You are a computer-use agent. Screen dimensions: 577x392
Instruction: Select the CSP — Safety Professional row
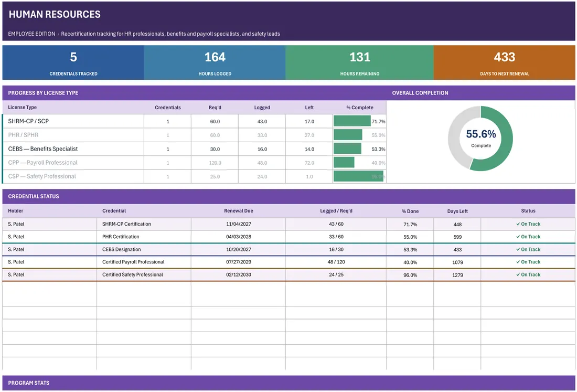pos(194,177)
